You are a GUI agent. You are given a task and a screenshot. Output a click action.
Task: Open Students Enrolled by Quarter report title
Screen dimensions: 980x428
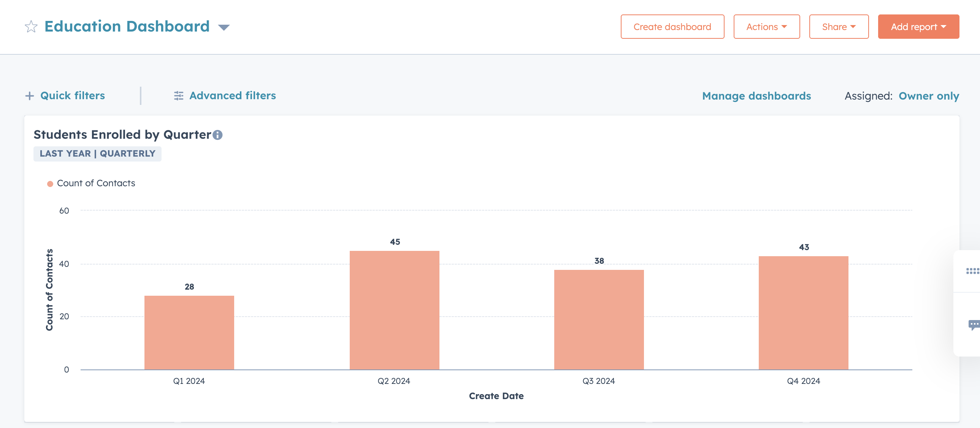point(122,135)
